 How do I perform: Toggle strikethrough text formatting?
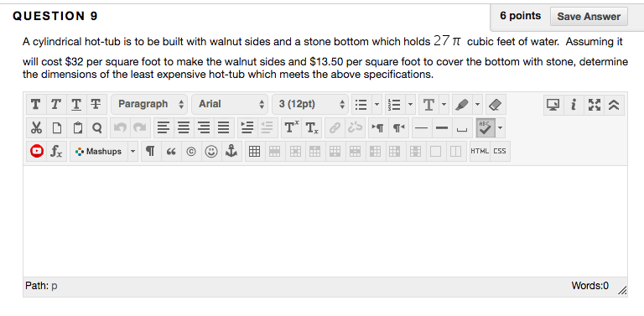[96, 105]
